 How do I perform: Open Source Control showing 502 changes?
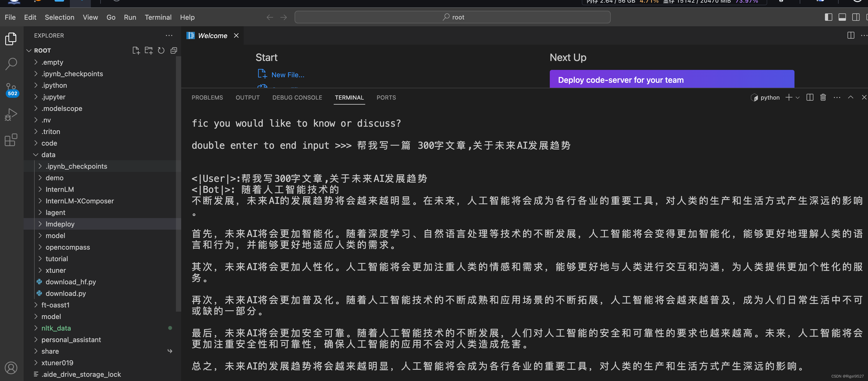point(11,88)
